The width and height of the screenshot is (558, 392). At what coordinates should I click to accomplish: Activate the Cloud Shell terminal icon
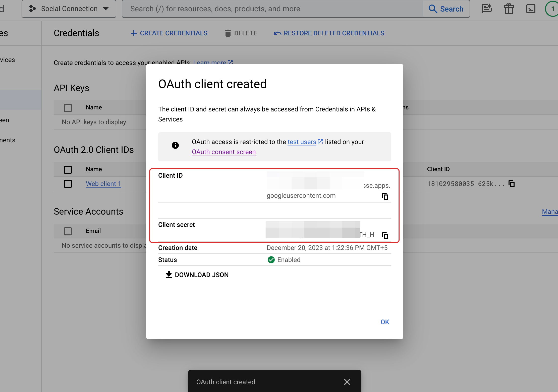tap(531, 9)
